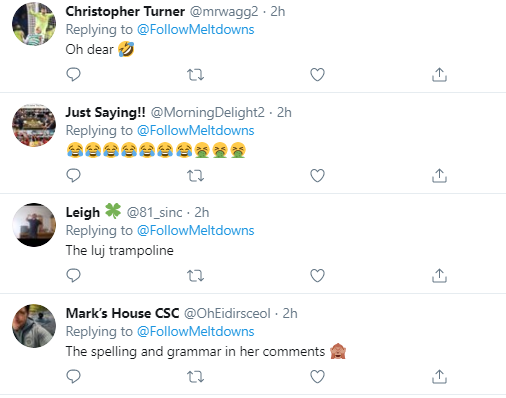Open @FollowMeltdowns link in Christopher's reply
The image size is (506, 398).
pos(196,29)
